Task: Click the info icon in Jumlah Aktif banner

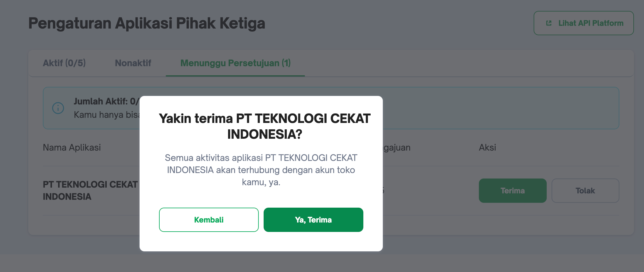Action: [x=58, y=108]
